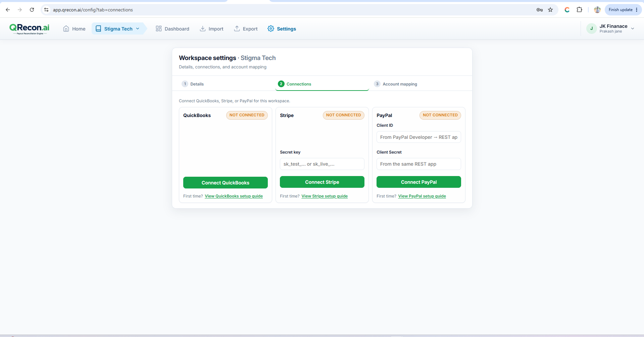Click the browser forward arrow
The image size is (644, 337).
click(20, 10)
